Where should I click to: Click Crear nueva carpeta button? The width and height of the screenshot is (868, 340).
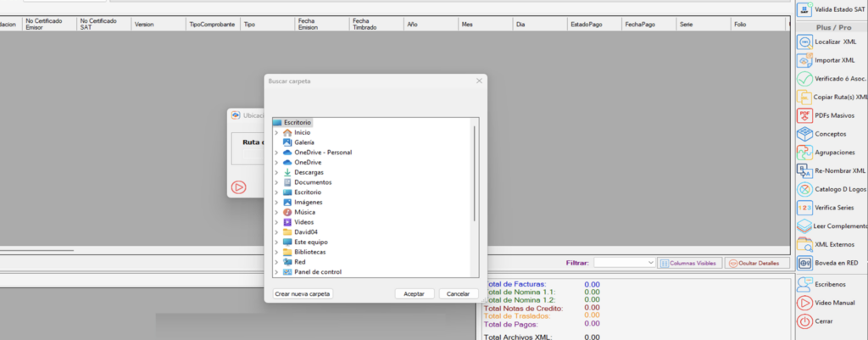click(303, 293)
